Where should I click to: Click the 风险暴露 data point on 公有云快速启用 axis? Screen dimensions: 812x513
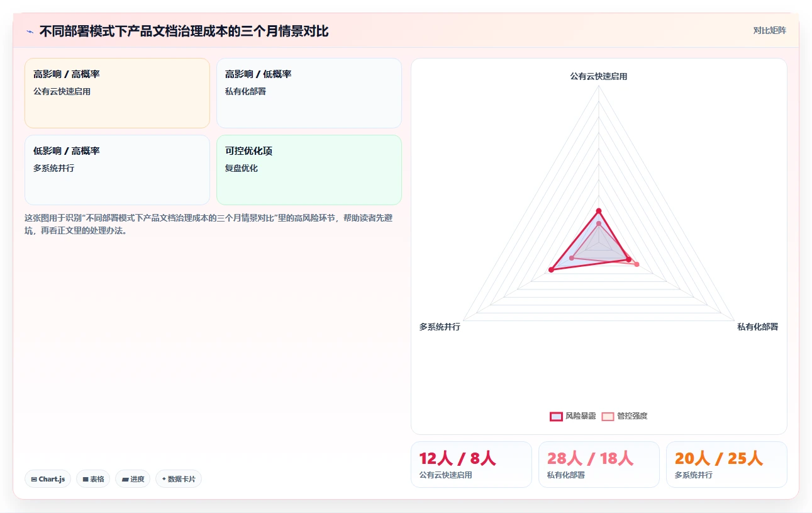[x=599, y=211]
